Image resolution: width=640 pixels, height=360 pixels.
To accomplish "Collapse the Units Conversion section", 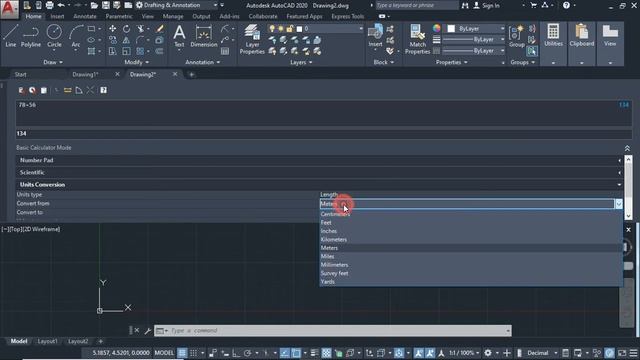I will pyautogui.click(x=620, y=185).
